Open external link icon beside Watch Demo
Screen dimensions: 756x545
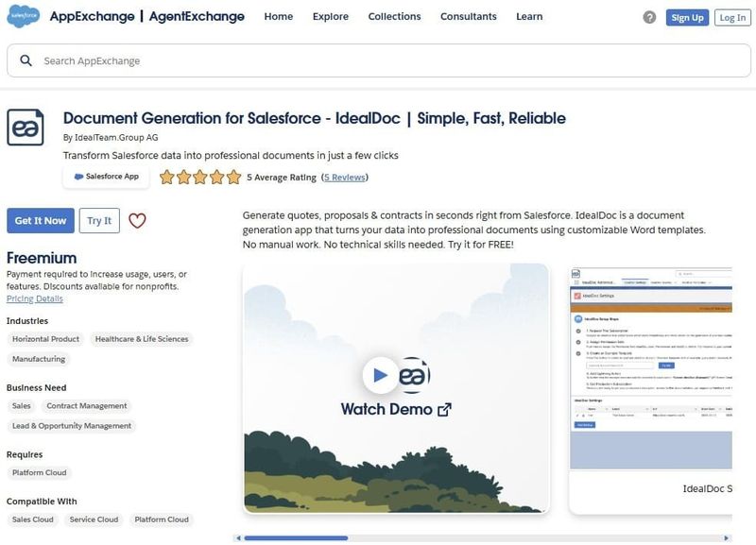point(444,410)
